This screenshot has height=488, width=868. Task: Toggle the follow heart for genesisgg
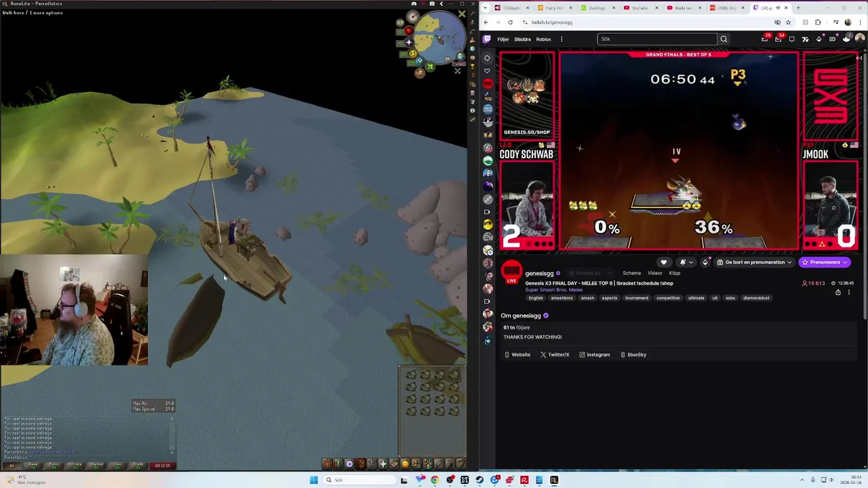tap(664, 262)
